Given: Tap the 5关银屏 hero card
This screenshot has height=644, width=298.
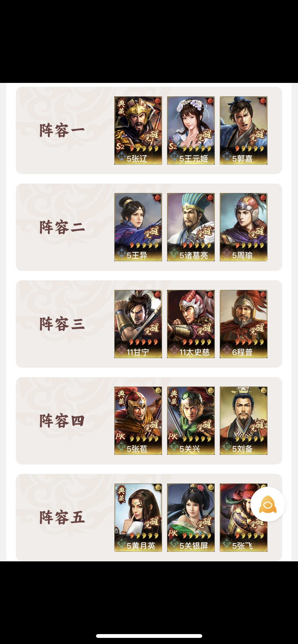Looking at the screenshot, I should coord(191,518).
